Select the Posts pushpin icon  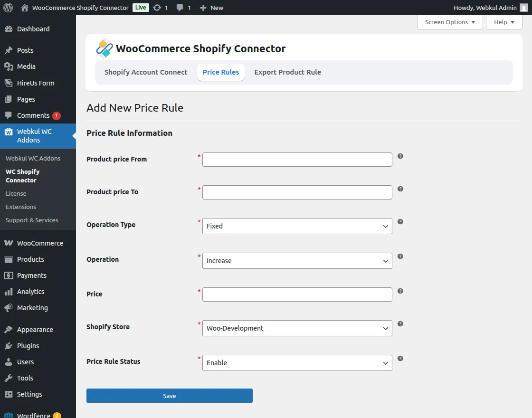coord(9,50)
